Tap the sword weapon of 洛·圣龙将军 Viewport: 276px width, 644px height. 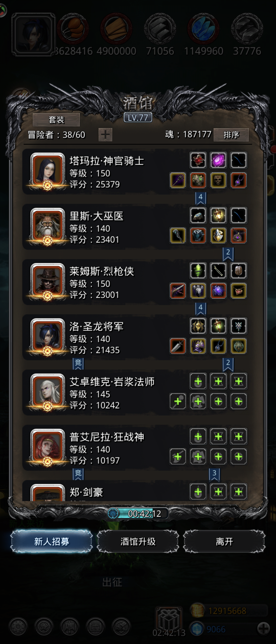(x=178, y=346)
